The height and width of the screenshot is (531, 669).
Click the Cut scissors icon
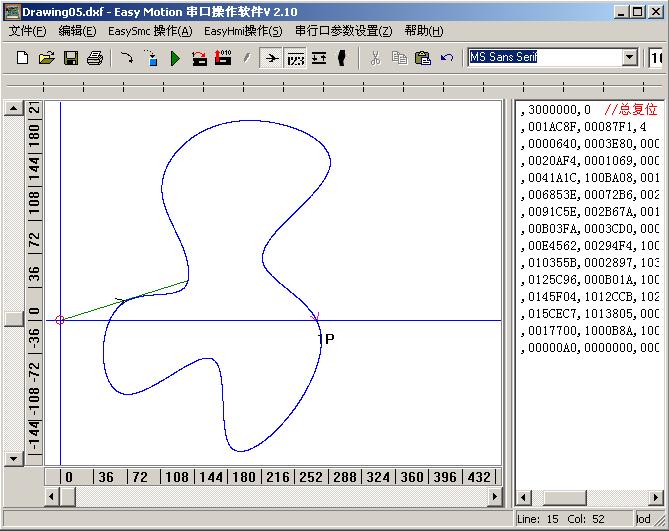(375, 58)
